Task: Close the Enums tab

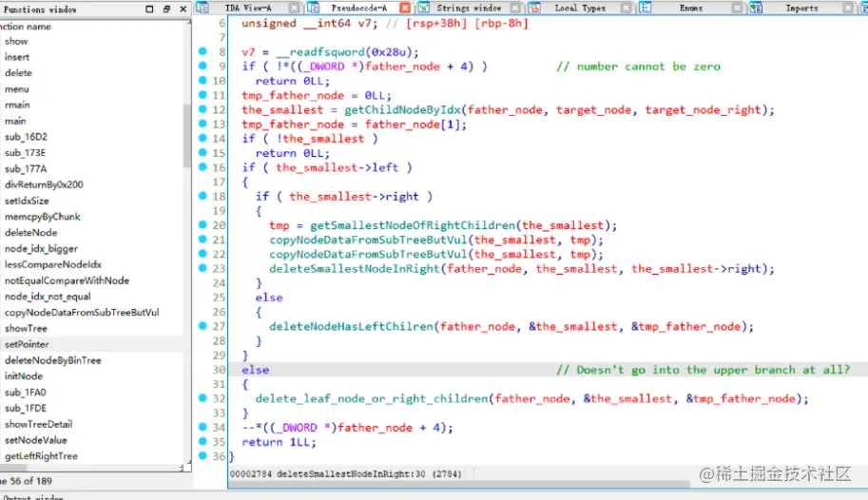Action: coord(737,8)
